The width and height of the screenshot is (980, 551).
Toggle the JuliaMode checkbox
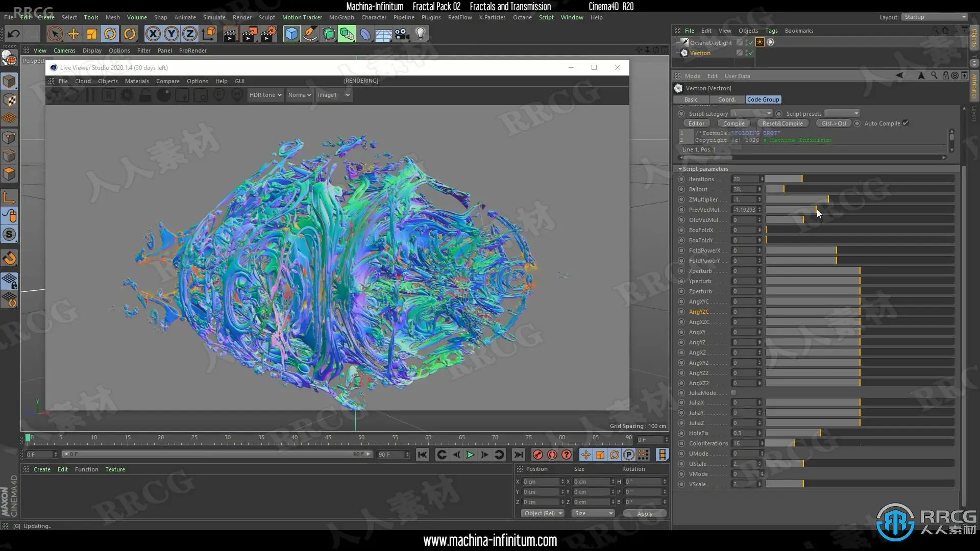click(x=733, y=393)
